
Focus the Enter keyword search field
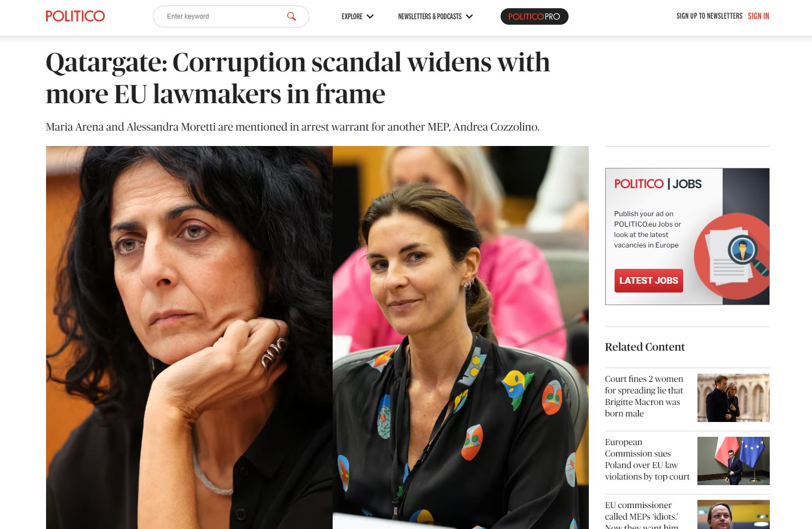224,16
